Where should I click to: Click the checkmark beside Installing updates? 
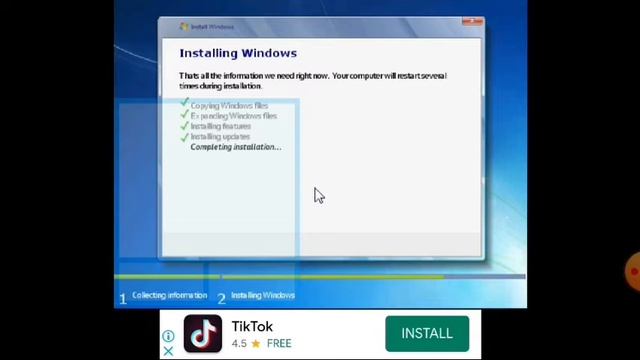point(184,137)
